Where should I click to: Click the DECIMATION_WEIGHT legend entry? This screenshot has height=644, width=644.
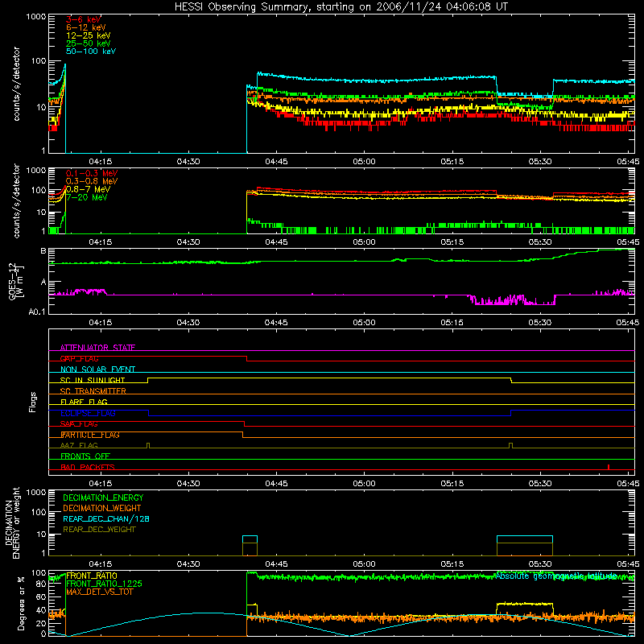(102, 508)
